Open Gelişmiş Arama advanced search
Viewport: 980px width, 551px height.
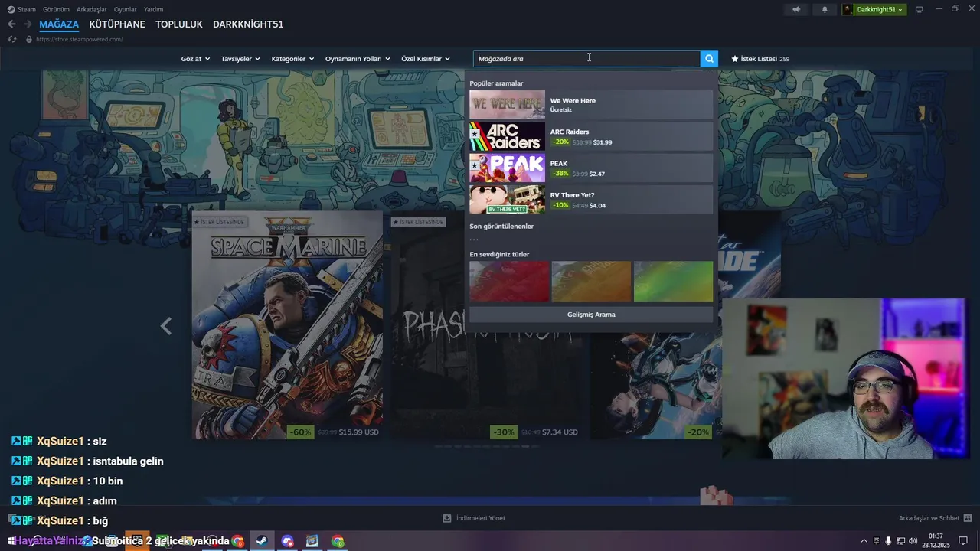click(590, 315)
